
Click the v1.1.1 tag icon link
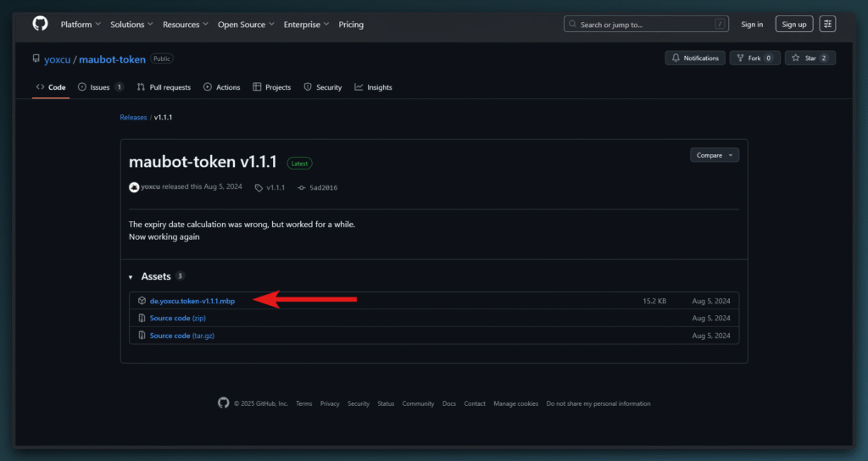point(270,187)
